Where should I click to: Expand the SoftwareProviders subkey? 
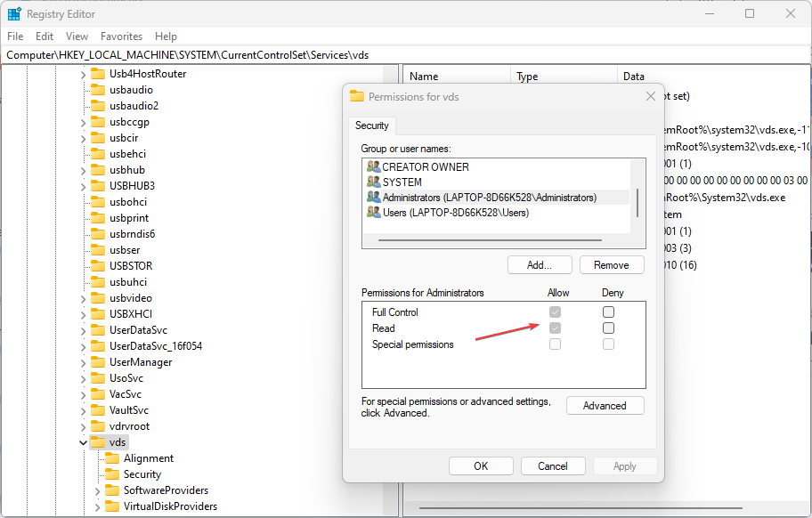[x=97, y=491]
